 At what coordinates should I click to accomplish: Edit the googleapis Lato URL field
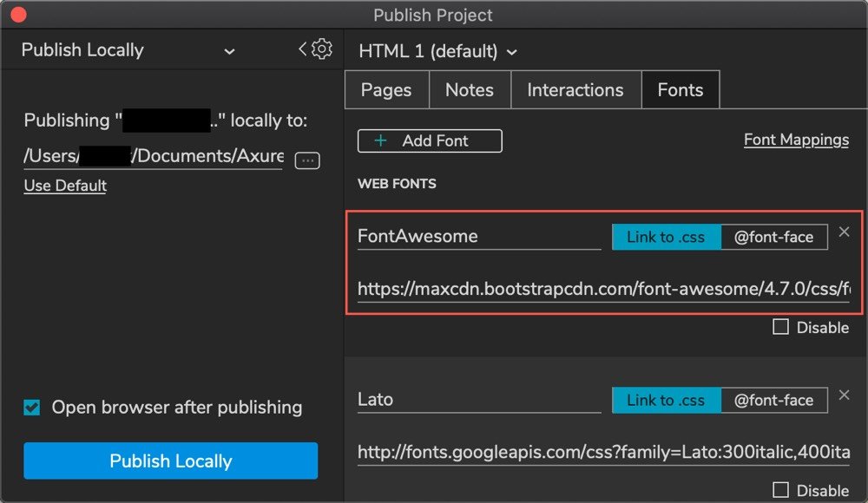603,452
